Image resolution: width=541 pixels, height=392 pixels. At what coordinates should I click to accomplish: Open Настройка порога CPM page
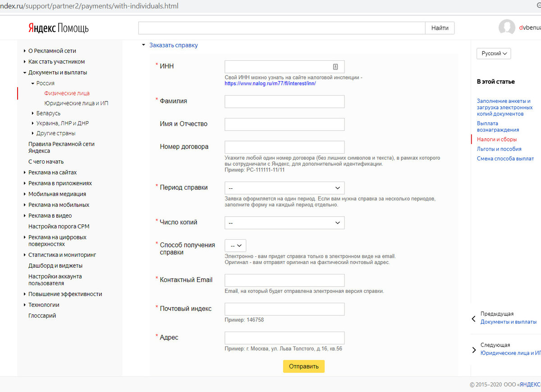(59, 227)
